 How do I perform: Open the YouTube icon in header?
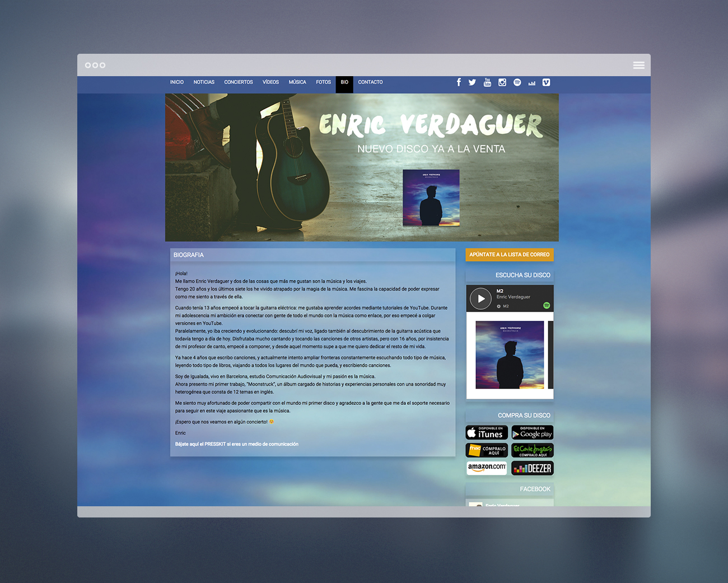click(x=487, y=82)
